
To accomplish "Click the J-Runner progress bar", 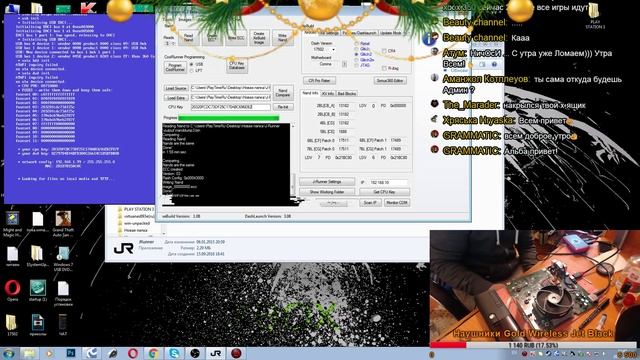I will click(x=229, y=118).
